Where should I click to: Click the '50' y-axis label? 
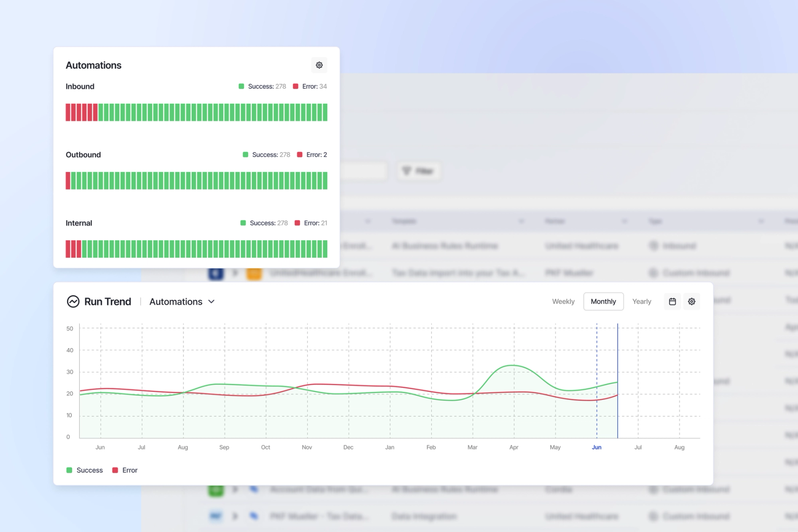click(70, 329)
